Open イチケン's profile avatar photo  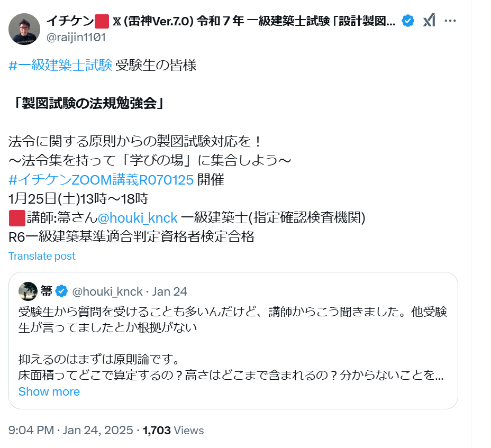tap(24, 29)
